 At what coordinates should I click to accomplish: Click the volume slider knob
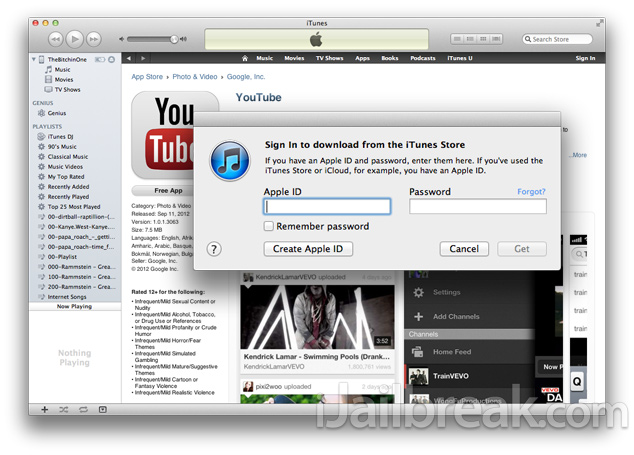(x=174, y=39)
